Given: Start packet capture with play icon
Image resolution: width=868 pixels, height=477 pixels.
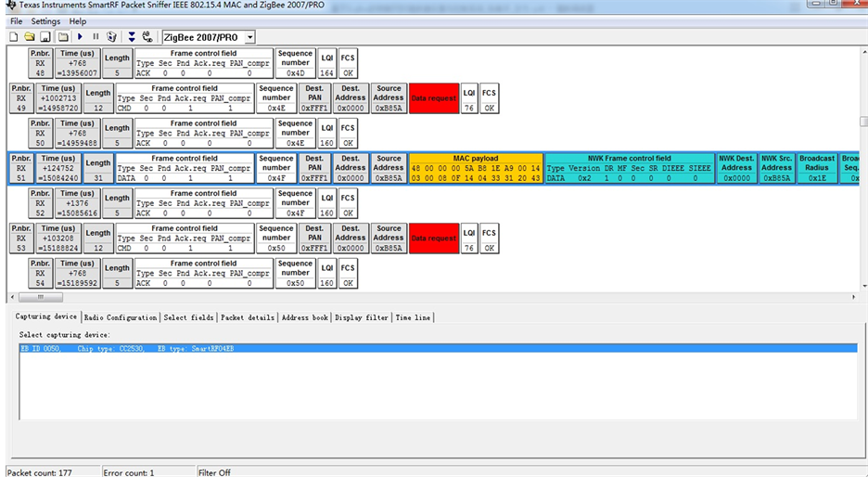Looking at the screenshot, I should tap(81, 37).
